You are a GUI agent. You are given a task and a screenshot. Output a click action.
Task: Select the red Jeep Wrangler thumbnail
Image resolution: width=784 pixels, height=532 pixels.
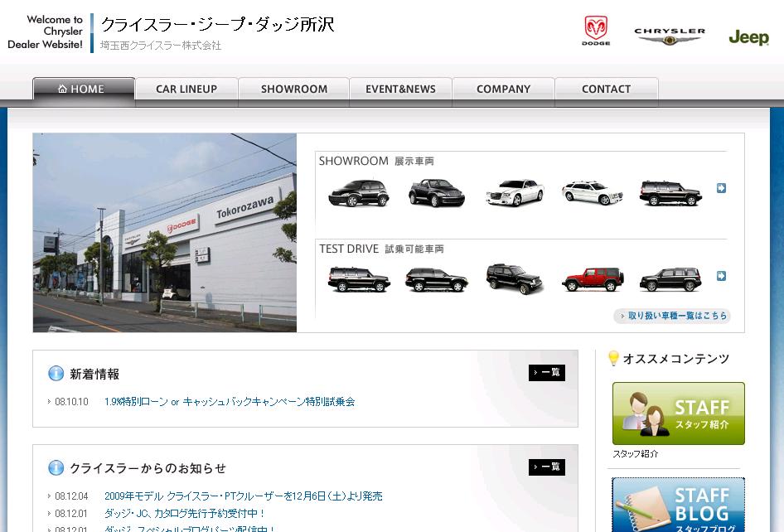pyautogui.click(x=592, y=279)
